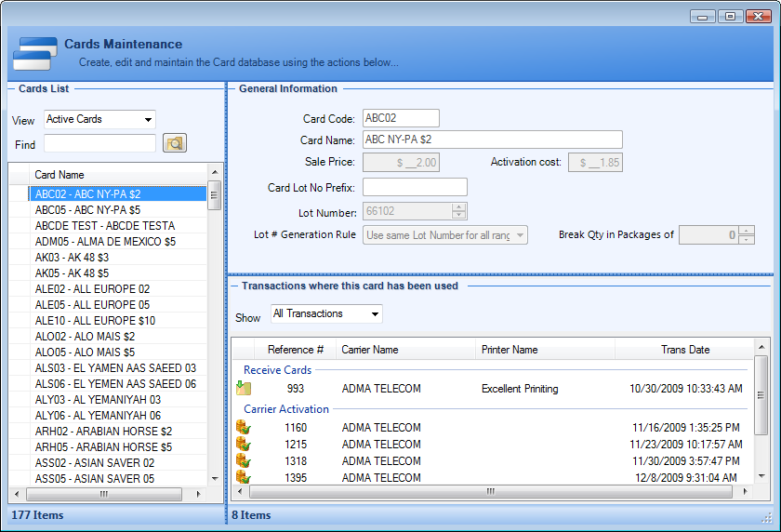Click the activation icon beside reference 1215
The image size is (781, 532).
[244, 445]
